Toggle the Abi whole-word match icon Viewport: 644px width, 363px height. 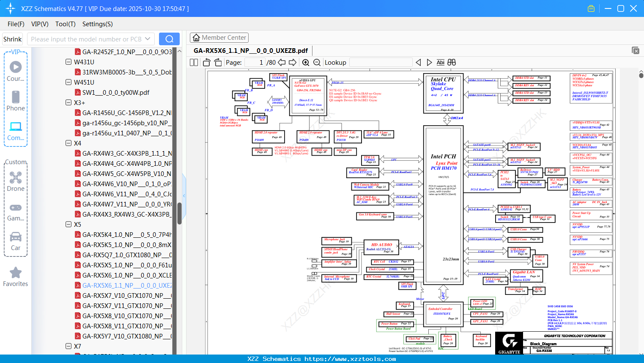tap(440, 62)
